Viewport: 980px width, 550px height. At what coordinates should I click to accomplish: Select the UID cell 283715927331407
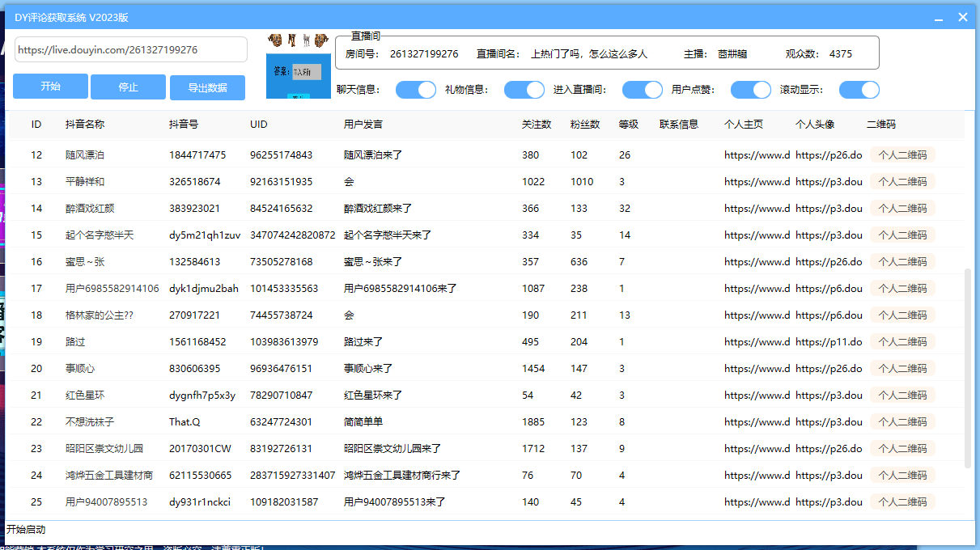click(x=292, y=475)
